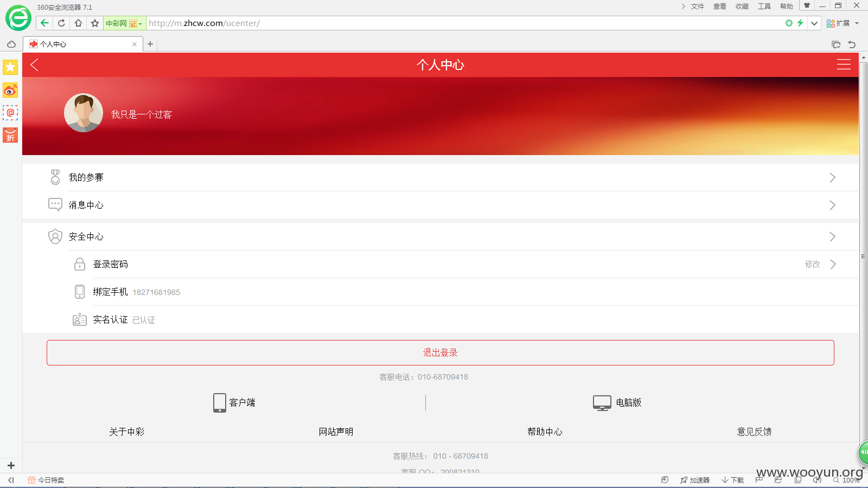Select the 个人中心 browser tab
Image resolution: width=868 pixels, height=488 pixels.
pyautogui.click(x=83, y=44)
